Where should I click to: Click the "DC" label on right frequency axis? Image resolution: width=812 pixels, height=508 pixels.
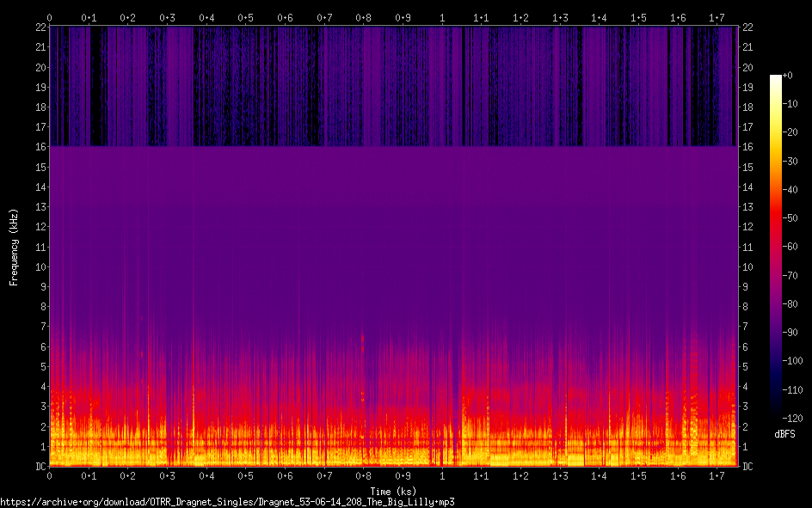[x=747, y=467]
